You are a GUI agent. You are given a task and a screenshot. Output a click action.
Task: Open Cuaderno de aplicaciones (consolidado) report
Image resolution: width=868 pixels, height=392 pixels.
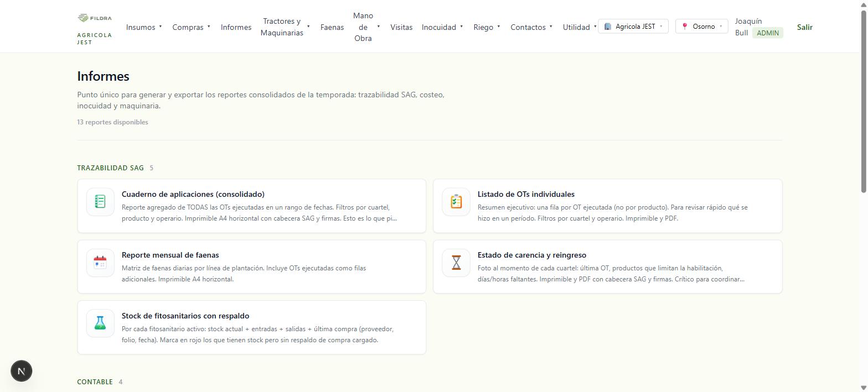252,206
